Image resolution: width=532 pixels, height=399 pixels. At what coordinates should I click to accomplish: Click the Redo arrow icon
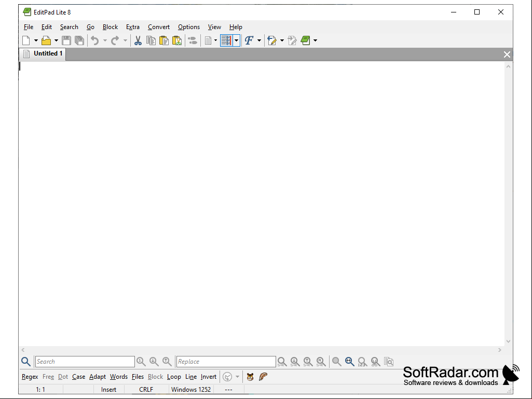click(x=115, y=40)
